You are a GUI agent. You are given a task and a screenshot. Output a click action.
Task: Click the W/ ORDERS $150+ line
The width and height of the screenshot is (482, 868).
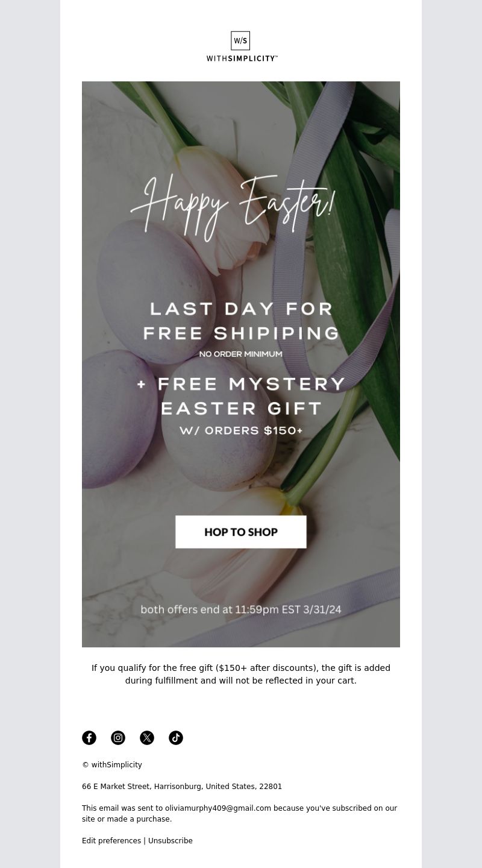click(x=241, y=430)
